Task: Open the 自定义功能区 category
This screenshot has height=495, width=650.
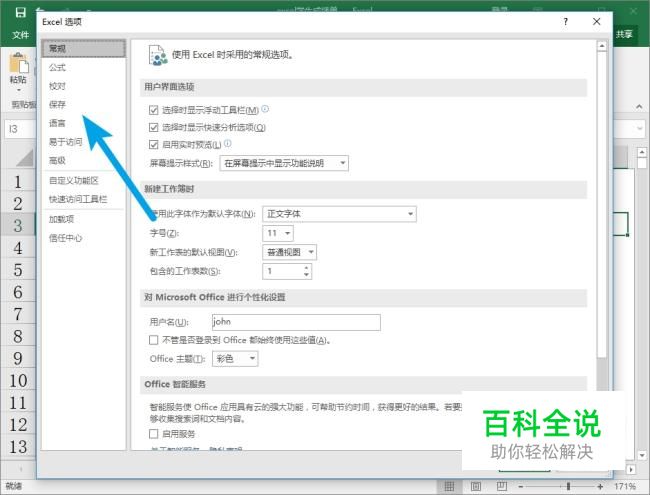Action: (73, 180)
